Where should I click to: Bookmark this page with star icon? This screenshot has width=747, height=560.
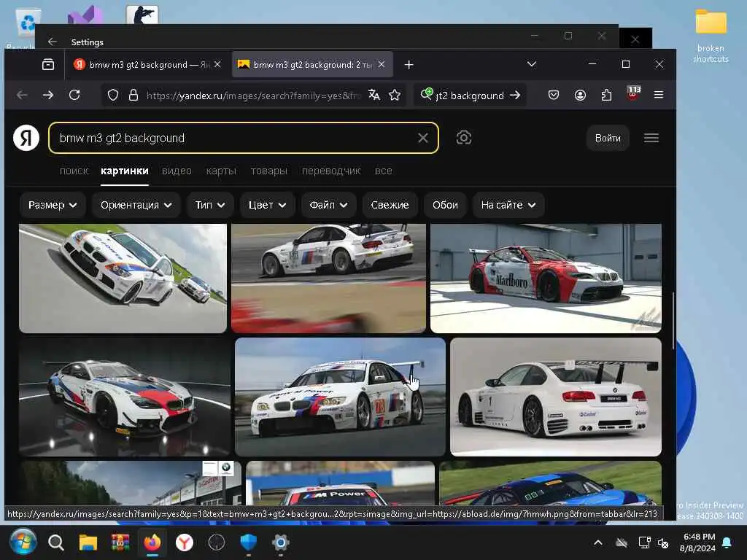click(x=395, y=96)
